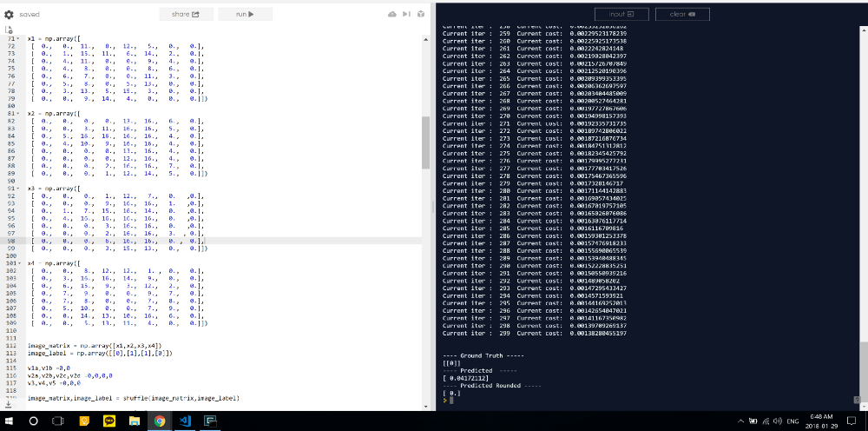Click the step debugger icon
The image size is (868, 431).
pos(406,14)
